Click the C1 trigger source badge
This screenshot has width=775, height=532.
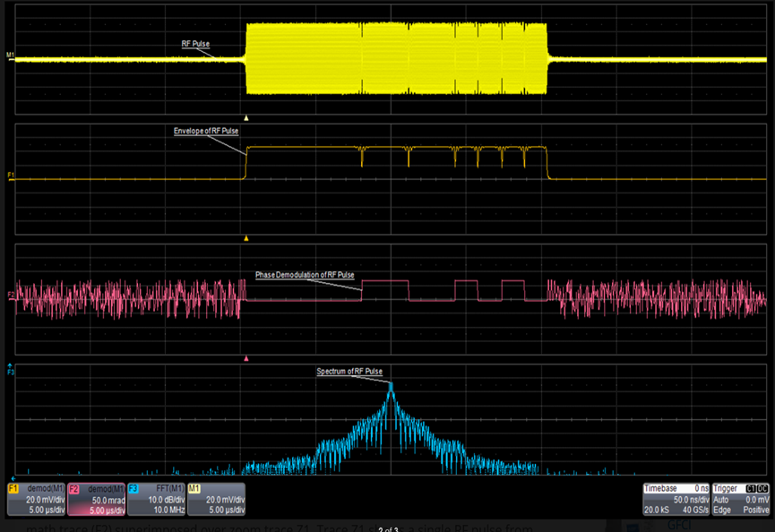[x=751, y=488]
